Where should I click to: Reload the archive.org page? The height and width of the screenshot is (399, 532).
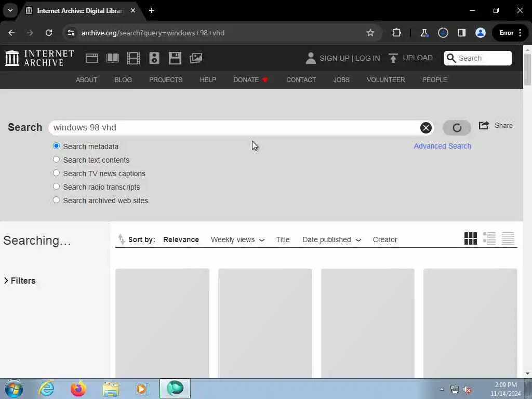point(49,33)
